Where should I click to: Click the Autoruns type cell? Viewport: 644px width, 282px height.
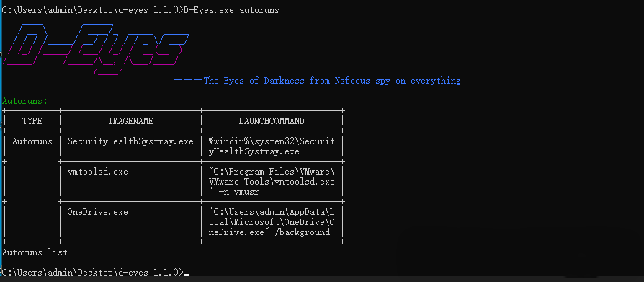[32, 141]
